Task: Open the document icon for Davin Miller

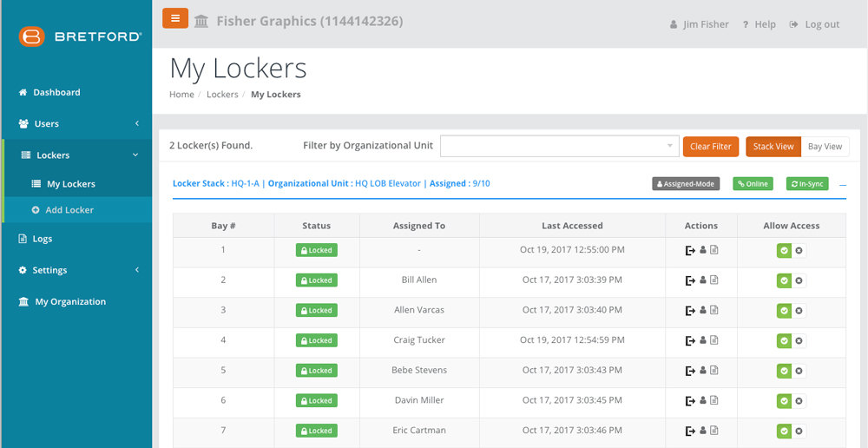Action: click(x=714, y=400)
